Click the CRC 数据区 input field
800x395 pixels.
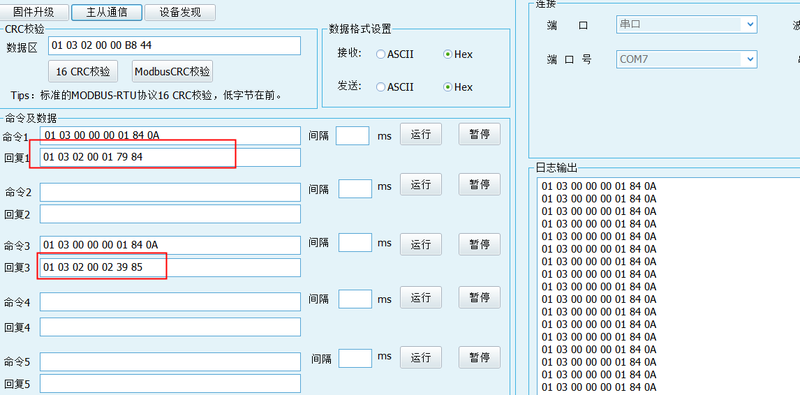pyautogui.click(x=174, y=46)
